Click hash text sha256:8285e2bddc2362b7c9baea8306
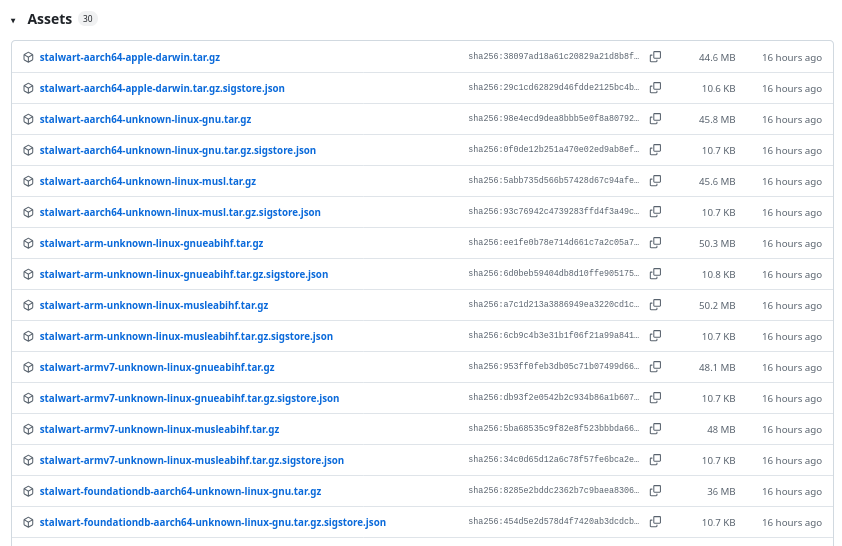 (x=554, y=490)
